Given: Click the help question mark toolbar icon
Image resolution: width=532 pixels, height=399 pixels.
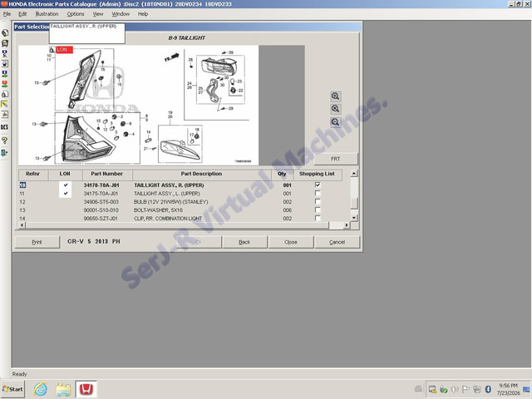Looking at the screenshot, I should click(4, 140).
